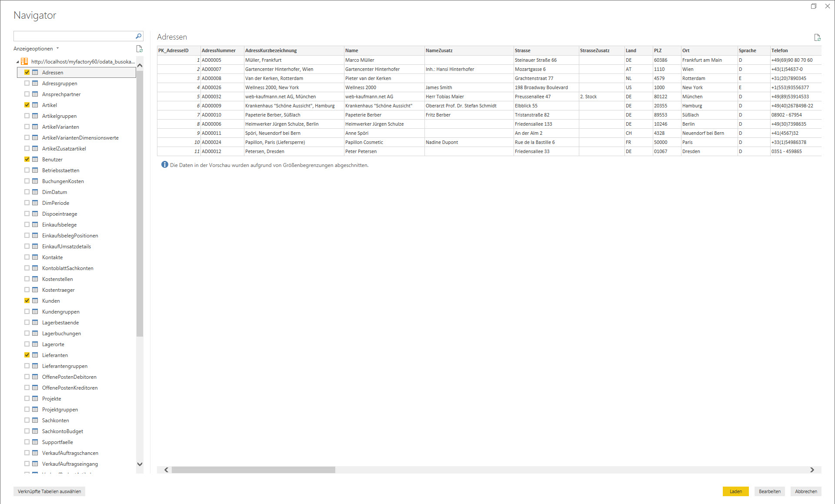Focus the navigator search field

tap(74, 36)
